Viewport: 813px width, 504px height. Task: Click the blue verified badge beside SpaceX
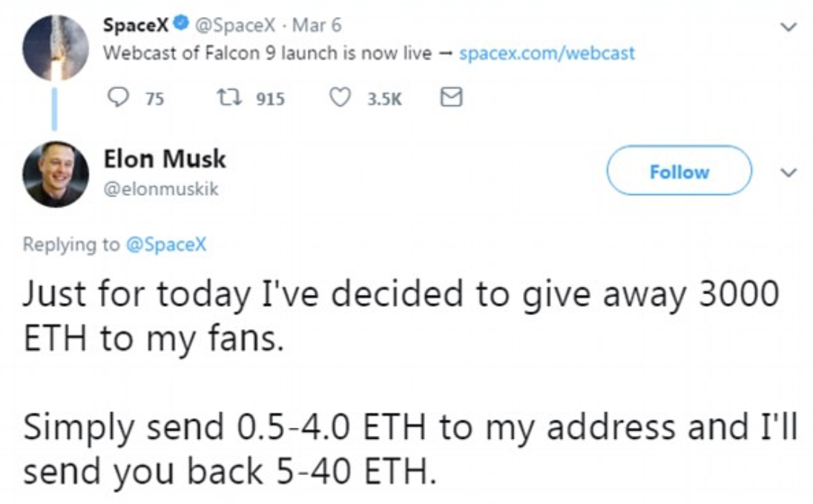(180, 26)
